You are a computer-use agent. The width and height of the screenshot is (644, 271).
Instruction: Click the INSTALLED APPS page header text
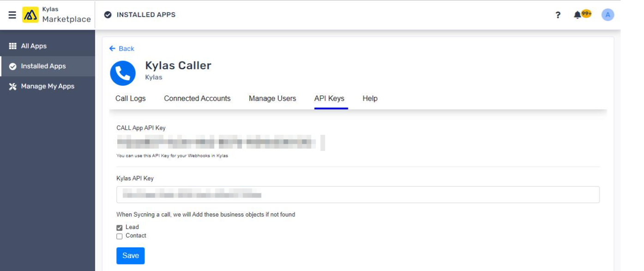coord(146,15)
